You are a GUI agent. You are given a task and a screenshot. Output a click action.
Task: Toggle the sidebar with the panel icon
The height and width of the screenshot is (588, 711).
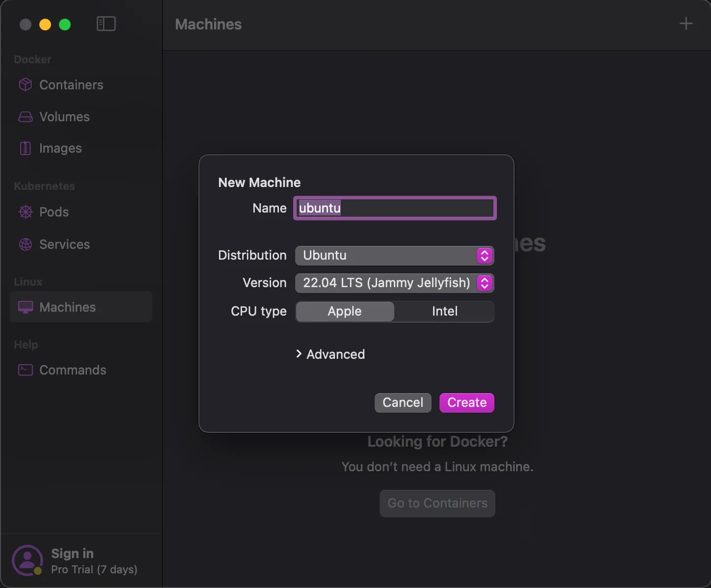pyautogui.click(x=106, y=24)
